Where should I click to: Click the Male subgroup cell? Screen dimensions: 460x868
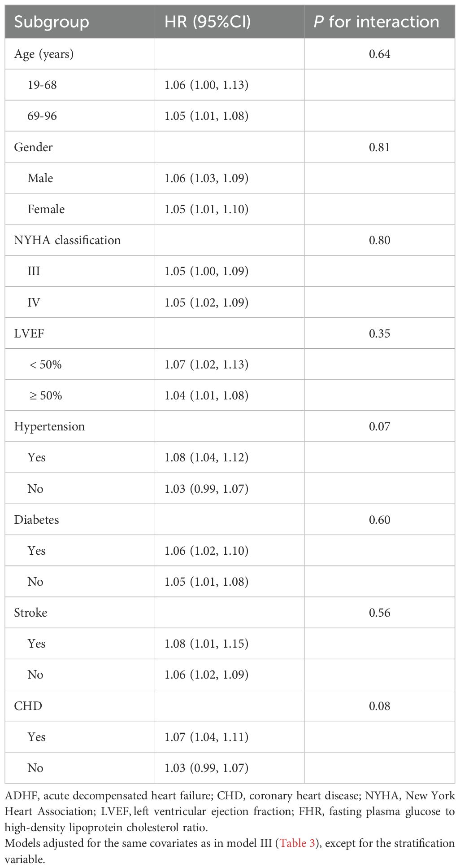(40, 178)
